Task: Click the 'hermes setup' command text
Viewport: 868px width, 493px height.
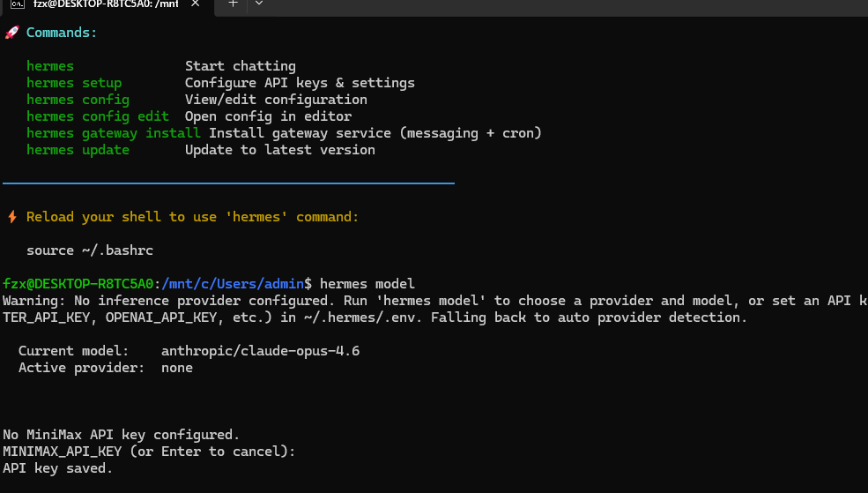Action: (74, 83)
